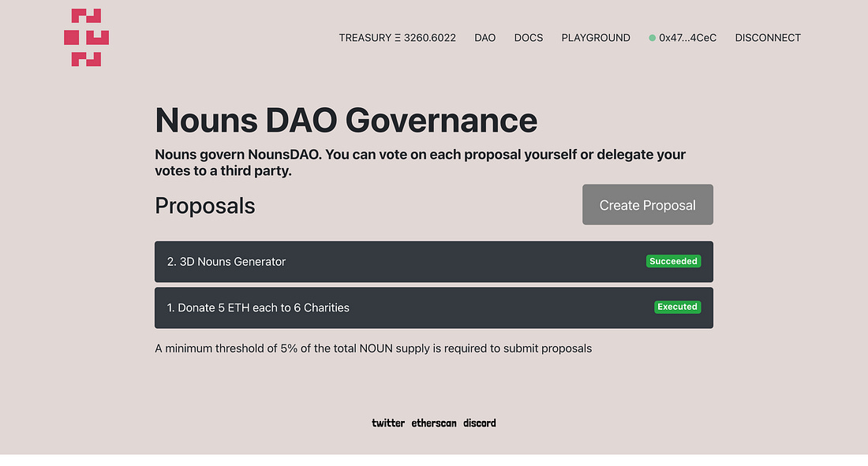Click the Create Proposal button
The width and height of the screenshot is (868, 466).
click(x=647, y=205)
